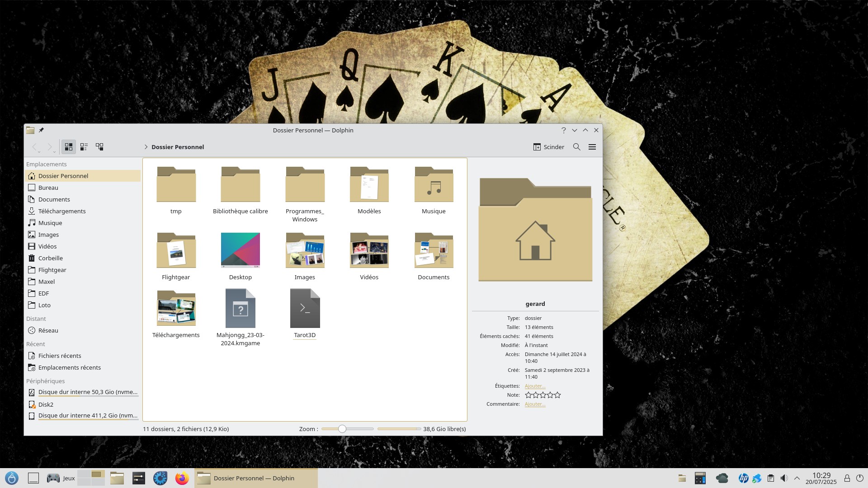Open Bureau in the places panel
Viewport: 868px width, 488px height.
(x=83, y=188)
